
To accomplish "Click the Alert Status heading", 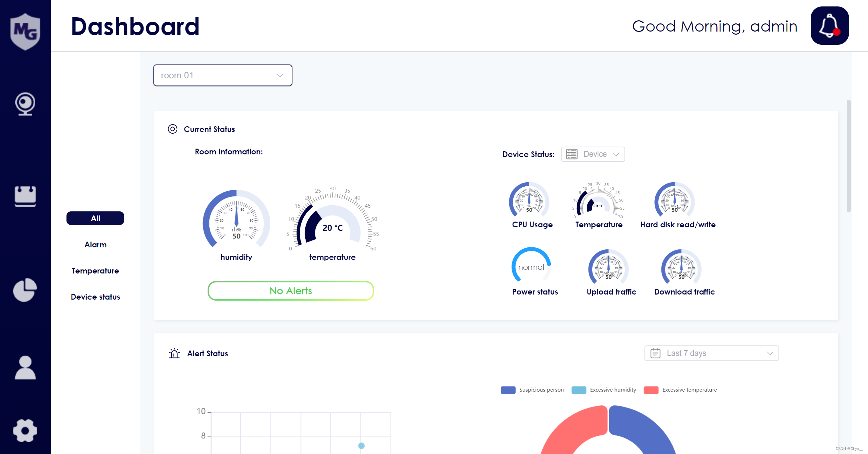I will 208,354.
